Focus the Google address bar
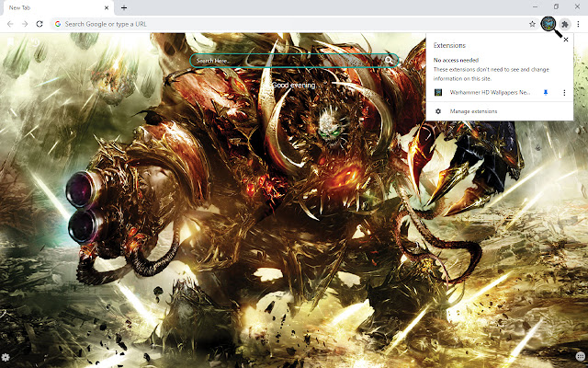The height and width of the screenshot is (368, 588). coord(294,24)
